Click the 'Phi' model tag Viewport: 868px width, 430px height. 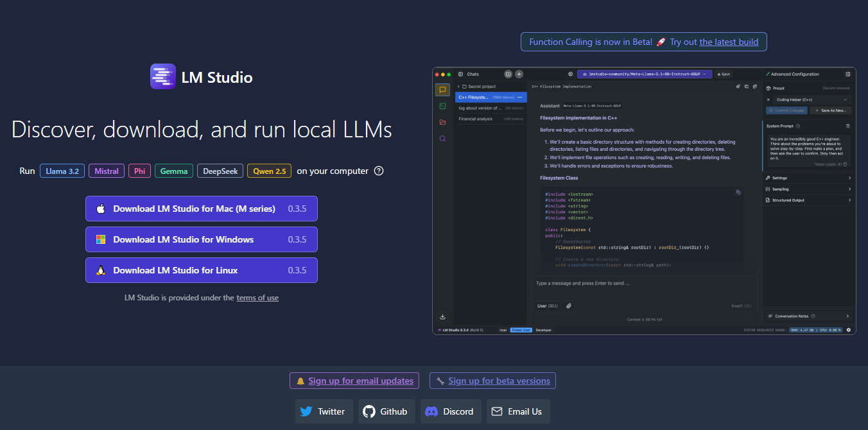139,171
